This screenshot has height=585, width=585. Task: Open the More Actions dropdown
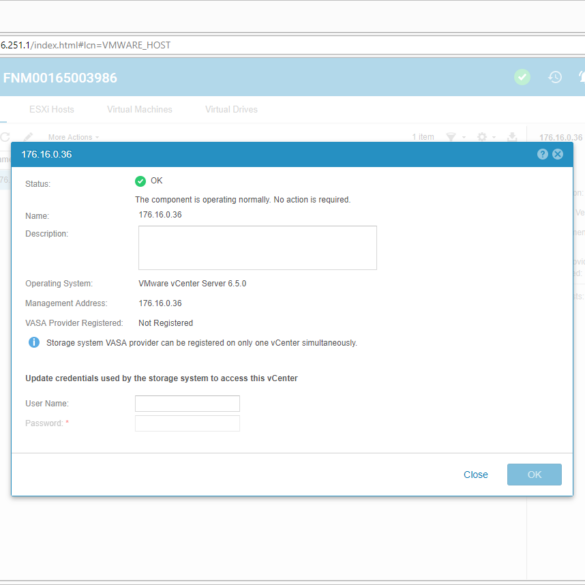pos(73,137)
